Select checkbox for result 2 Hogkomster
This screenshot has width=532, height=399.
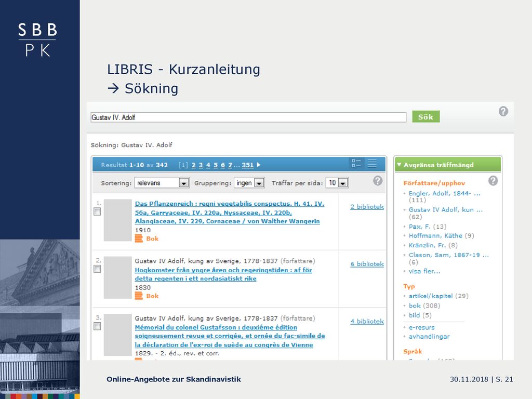pos(97,269)
